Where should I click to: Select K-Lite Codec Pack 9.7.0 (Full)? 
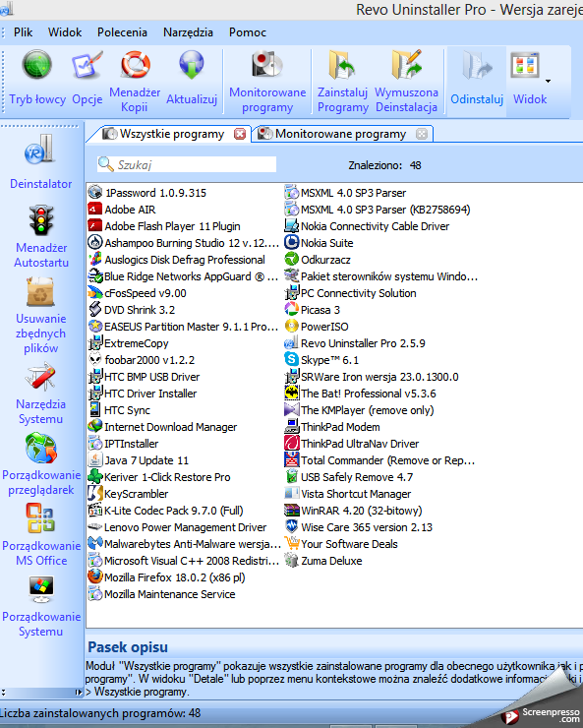[x=166, y=511]
